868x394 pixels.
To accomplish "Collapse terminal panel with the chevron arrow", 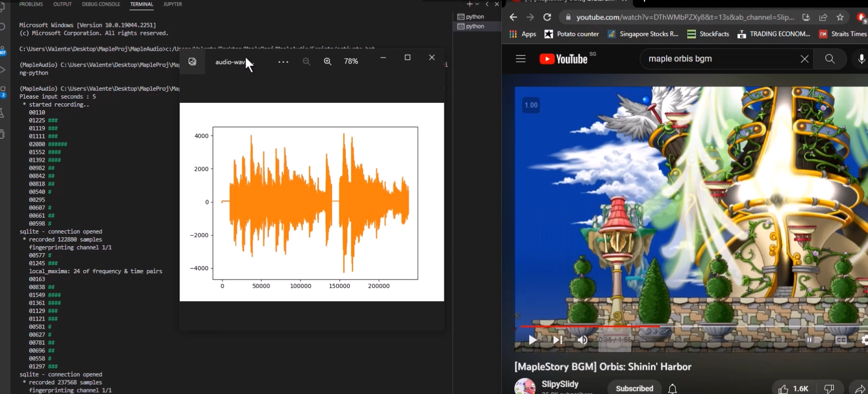I will tap(487, 4).
